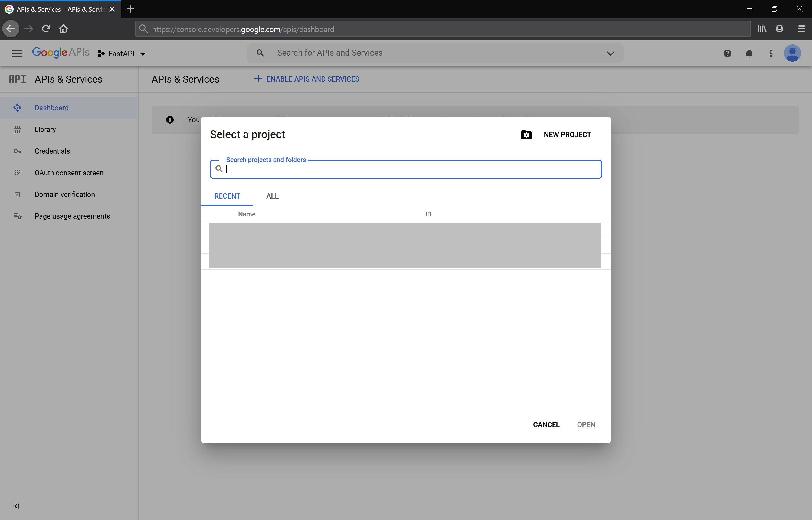
Task: Go to browser home page
Action: [x=63, y=29]
